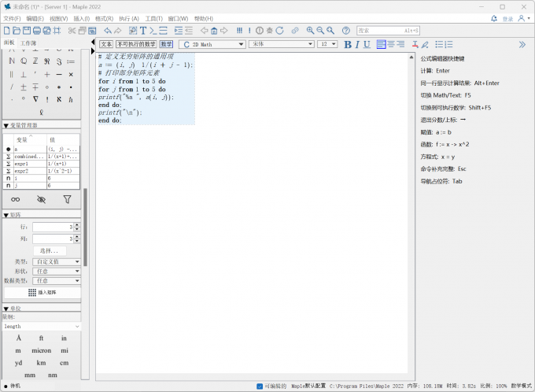Insert the micron unit
The image size is (535, 392).
[41, 351]
